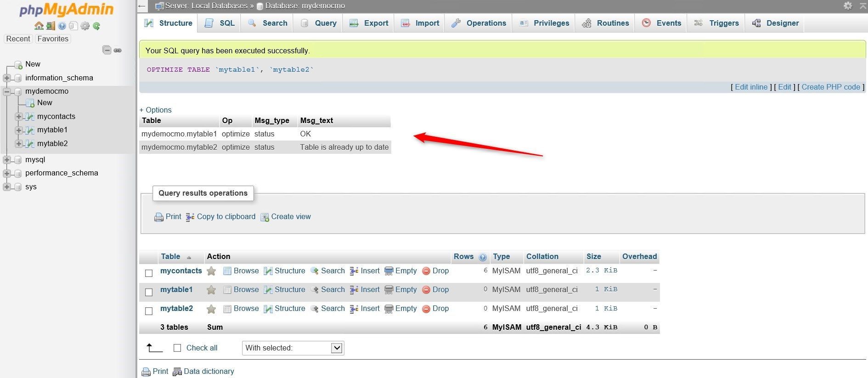Tick the checkbox for mytable1 table
Image resolution: width=868 pixels, height=378 pixels.
coord(149,292)
